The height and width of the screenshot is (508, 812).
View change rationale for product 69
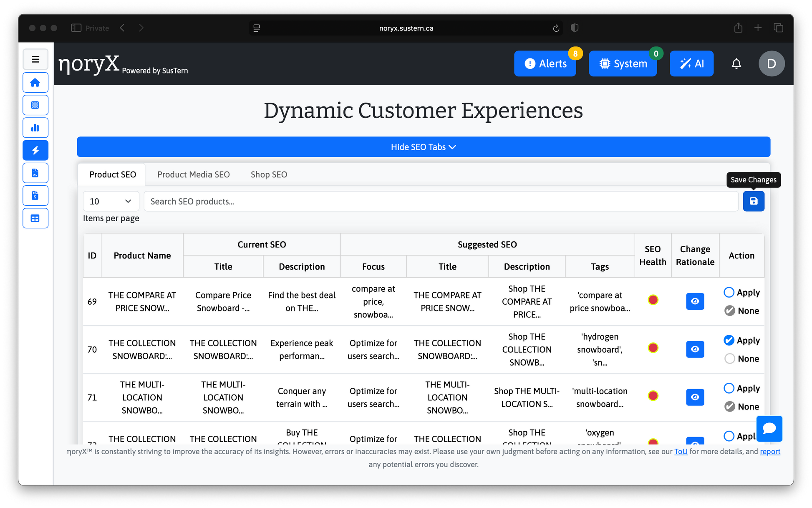coord(695,301)
